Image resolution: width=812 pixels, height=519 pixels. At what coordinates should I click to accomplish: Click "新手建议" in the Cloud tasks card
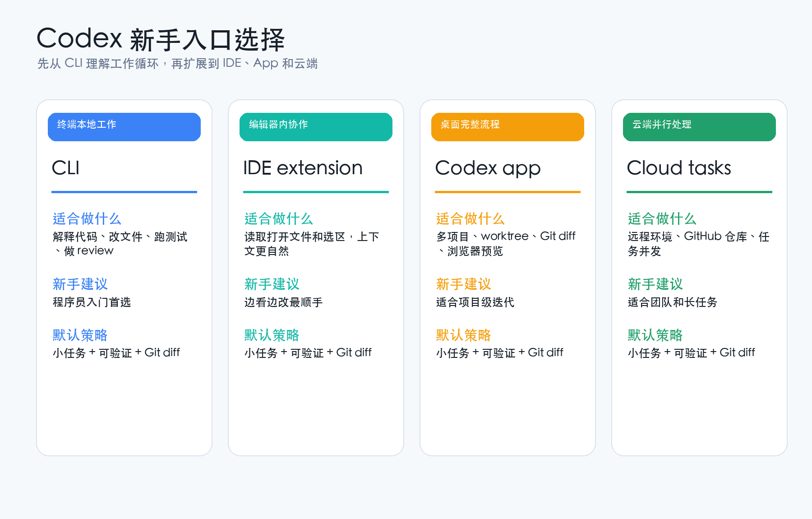click(655, 284)
